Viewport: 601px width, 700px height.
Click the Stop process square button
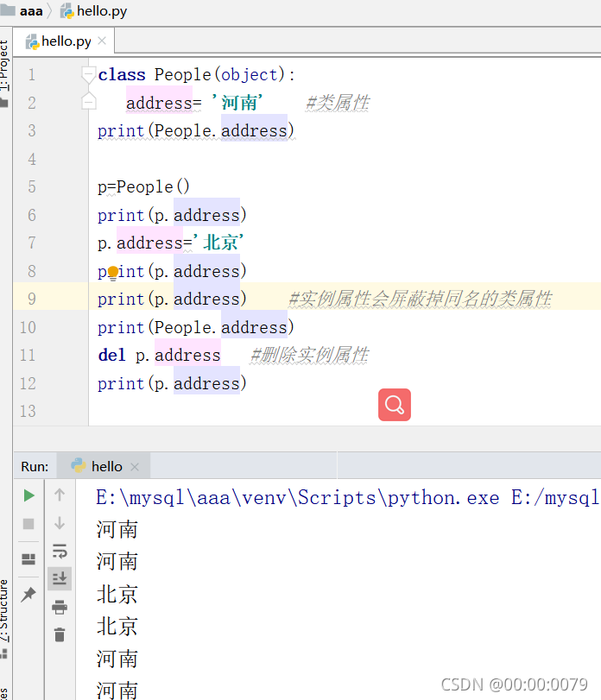[x=28, y=524]
